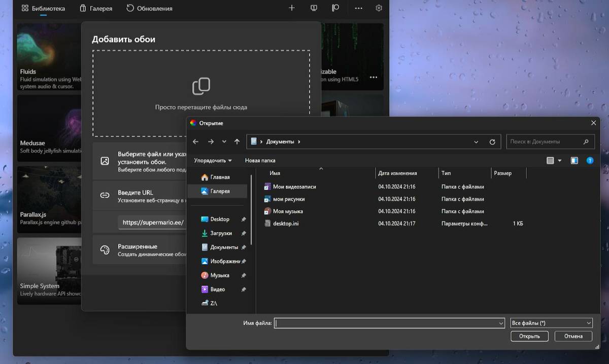Screen dimensions: 609x364
Task: Click the flag-shaped icon in Lively's top bar
Action: [x=335, y=8]
